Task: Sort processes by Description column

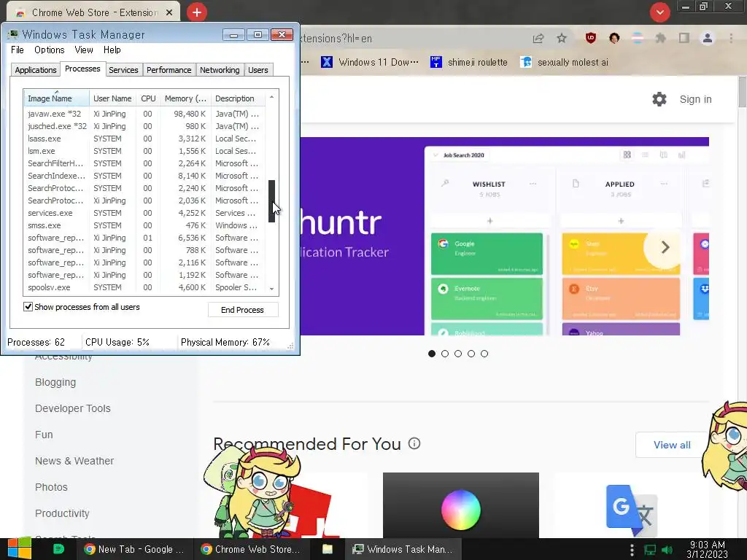Action: click(x=237, y=98)
